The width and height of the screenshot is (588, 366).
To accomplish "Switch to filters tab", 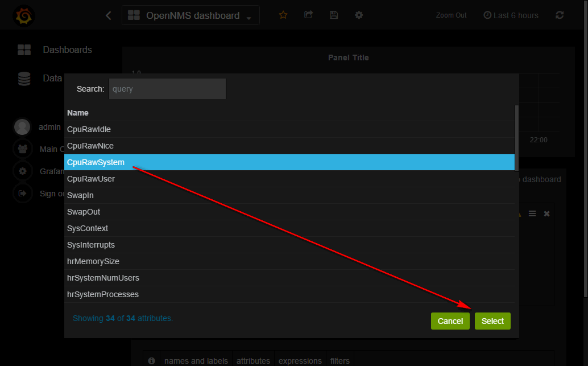I will point(339,360).
